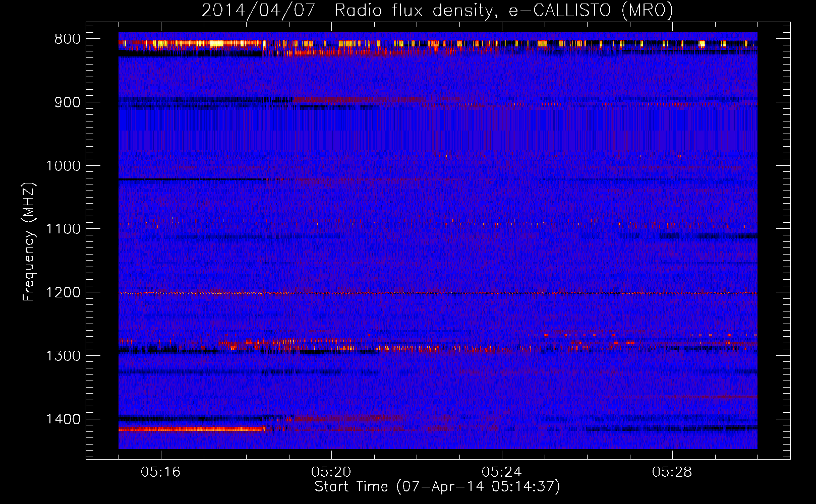Click the 05:28 time tick label

[672, 472]
